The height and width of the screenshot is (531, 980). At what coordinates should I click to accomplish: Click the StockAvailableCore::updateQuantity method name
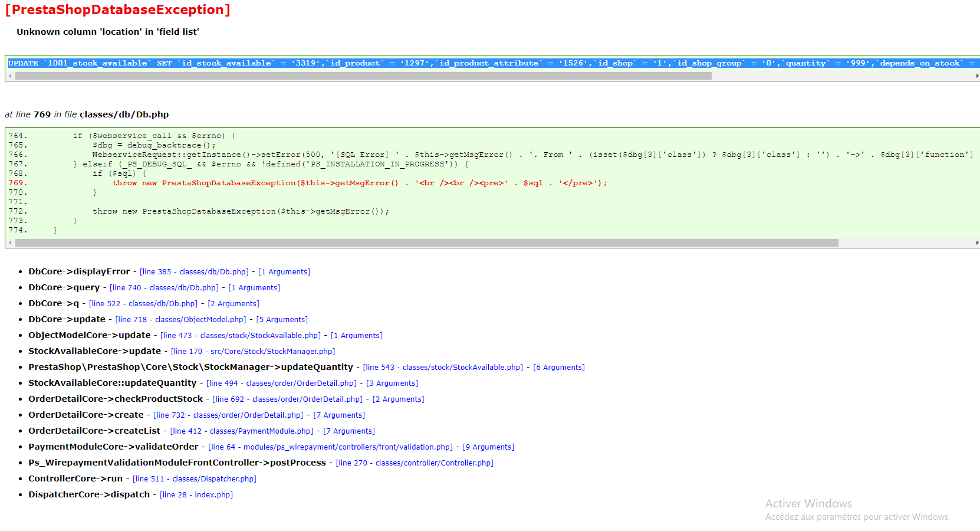pos(113,383)
